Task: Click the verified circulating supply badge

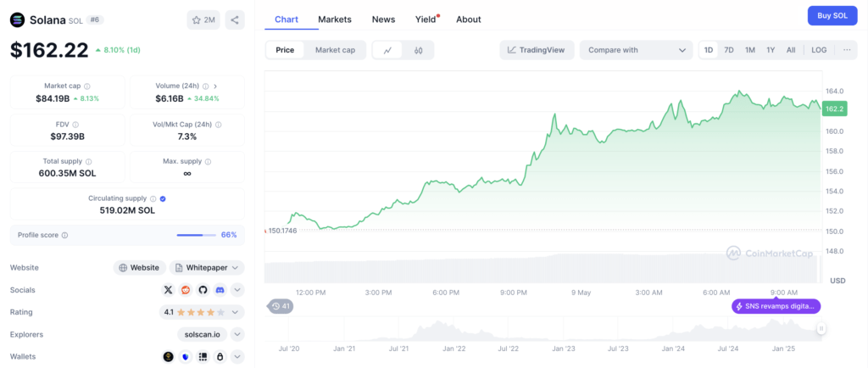Action: click(x=163, y=198)
